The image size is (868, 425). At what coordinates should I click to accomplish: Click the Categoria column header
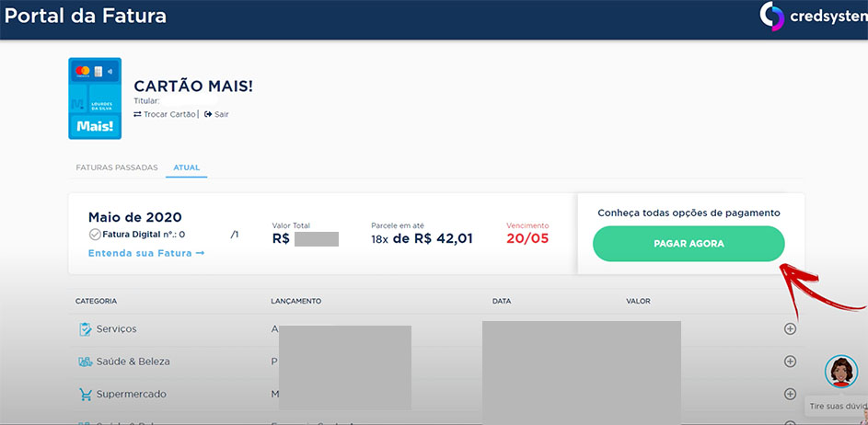coord(96,301)
